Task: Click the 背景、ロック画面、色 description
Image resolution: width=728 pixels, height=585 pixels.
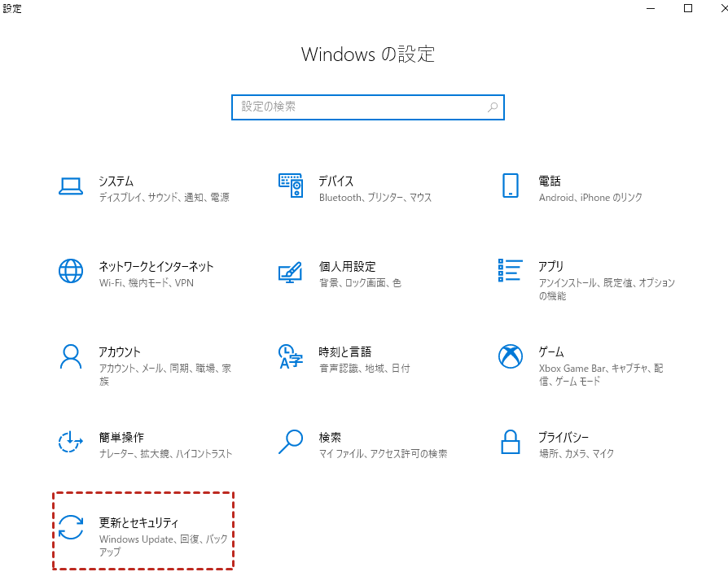Action: (360, 282)
